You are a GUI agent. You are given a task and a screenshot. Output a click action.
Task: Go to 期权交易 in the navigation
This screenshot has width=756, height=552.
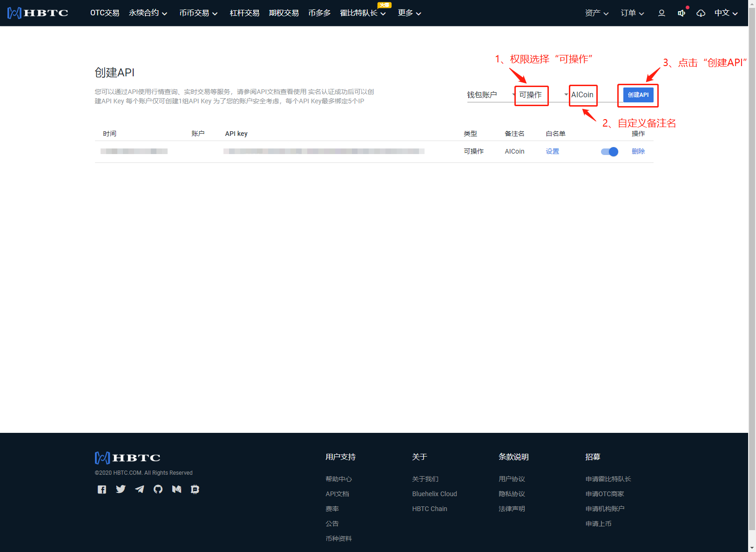click(x=283, y=13)
